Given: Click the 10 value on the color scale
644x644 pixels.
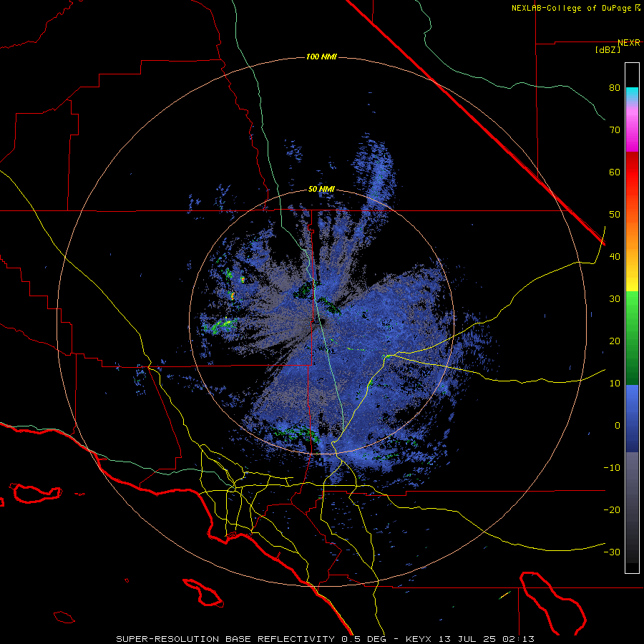Looking at the screenshot, I should click(615, 384).
